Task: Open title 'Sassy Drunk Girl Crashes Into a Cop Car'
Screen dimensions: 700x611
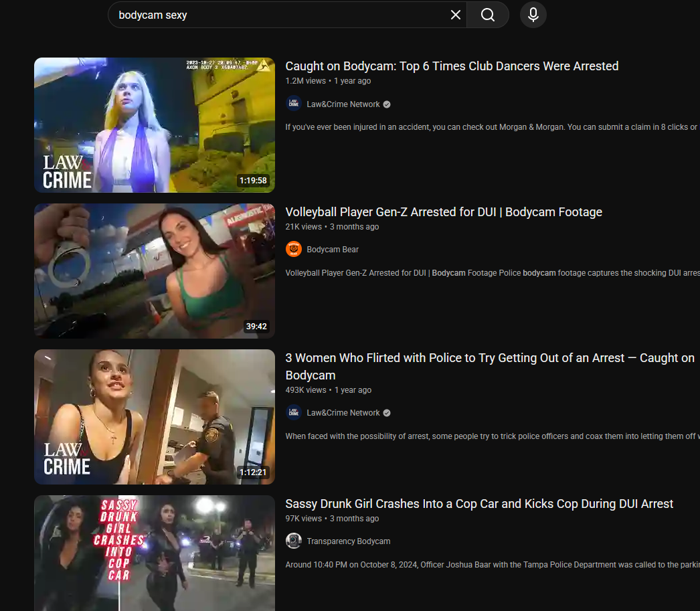Action: pyautogui.click(x=479, y=504)
